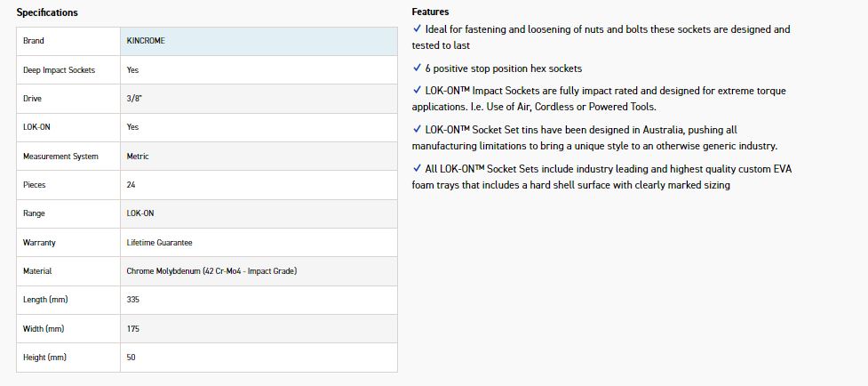Click the 3/8" Drive value

click(x=134, y=99)
